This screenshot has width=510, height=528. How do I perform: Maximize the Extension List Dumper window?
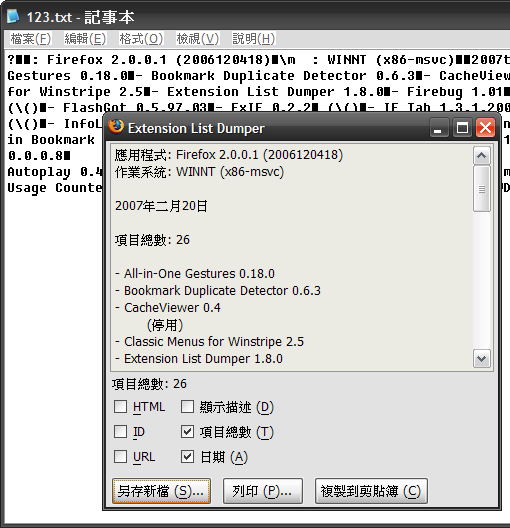tap(462, 128)
